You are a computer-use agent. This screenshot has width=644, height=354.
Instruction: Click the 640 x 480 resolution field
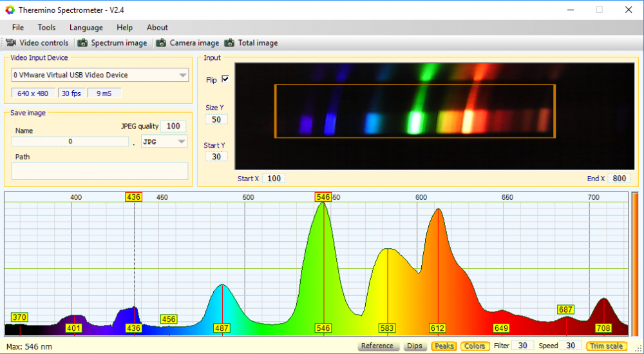[33, 93]
